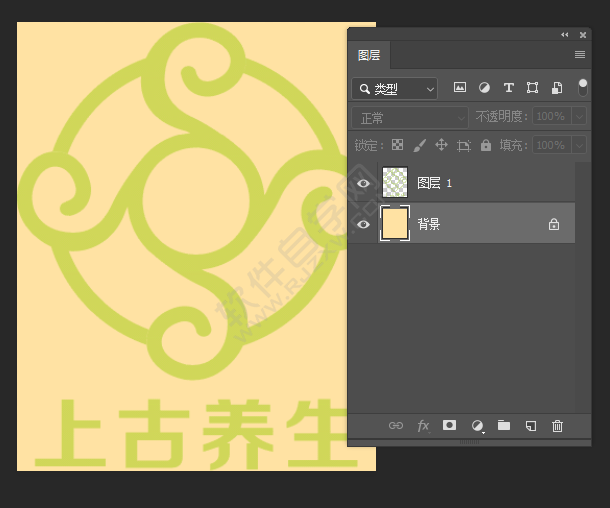This screenshot has height=508, width=610.
Task: Add a layer mask
Action: (x=450, y=425)
